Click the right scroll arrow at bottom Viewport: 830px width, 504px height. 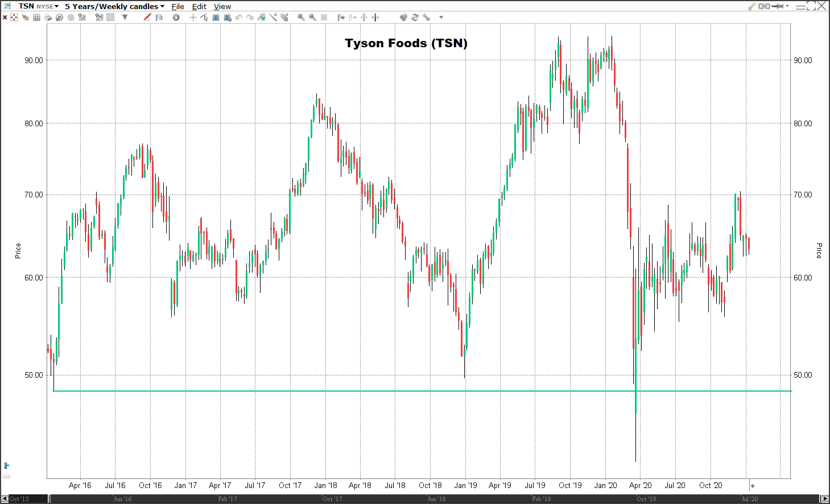pos(825,499)
